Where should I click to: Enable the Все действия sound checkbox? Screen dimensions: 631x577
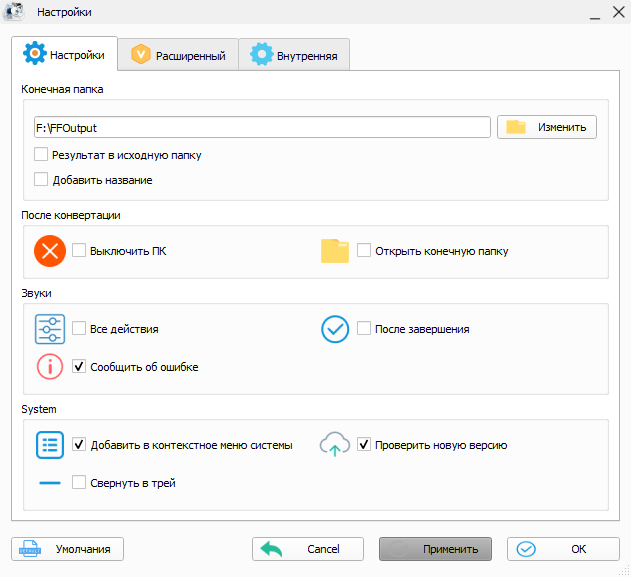point(79,328)
